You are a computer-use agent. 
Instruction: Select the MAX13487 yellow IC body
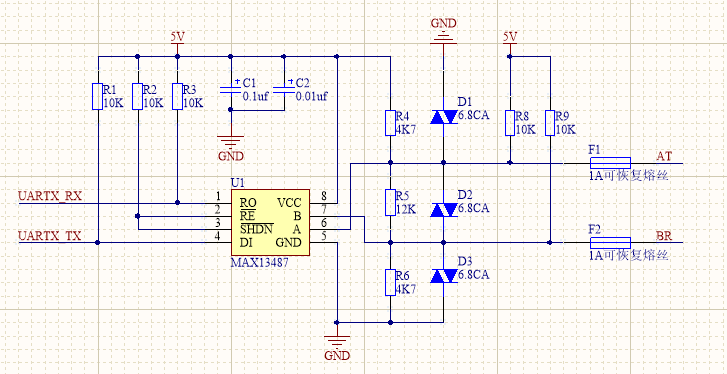tap(270, 222)
